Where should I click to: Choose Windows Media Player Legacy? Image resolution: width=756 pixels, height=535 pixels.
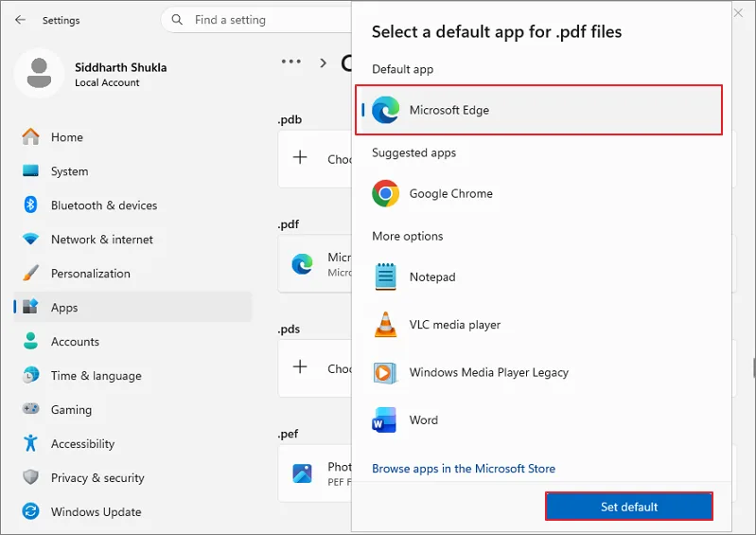(x=539, y=372)
